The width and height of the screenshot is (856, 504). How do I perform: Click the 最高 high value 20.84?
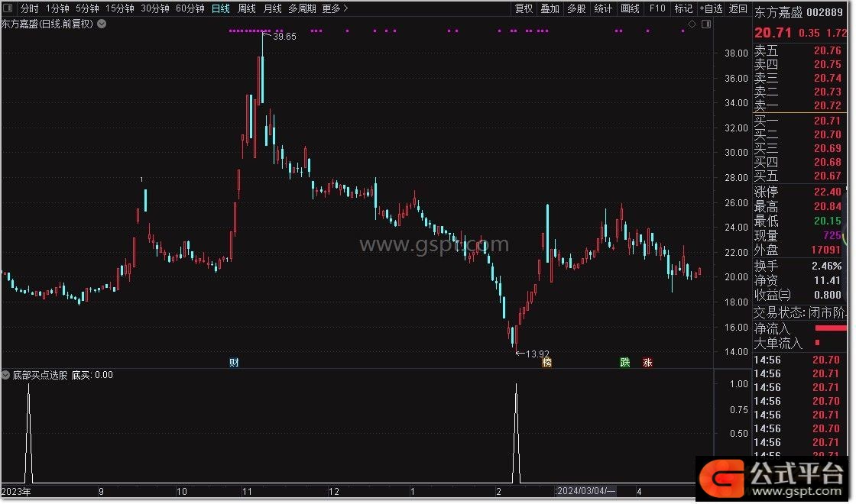(x=827, y=206)
